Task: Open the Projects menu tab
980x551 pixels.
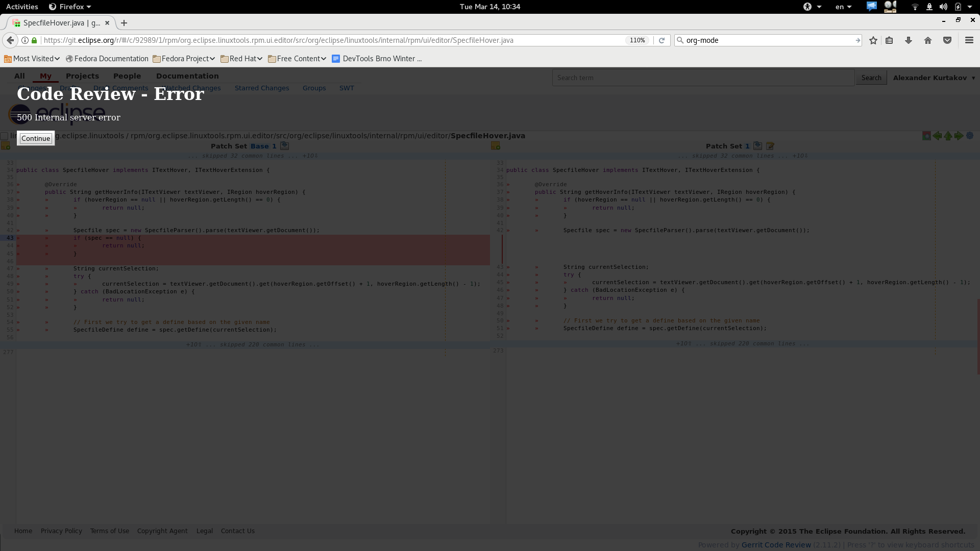Action: pyautogui.click(x=82, y=76)
